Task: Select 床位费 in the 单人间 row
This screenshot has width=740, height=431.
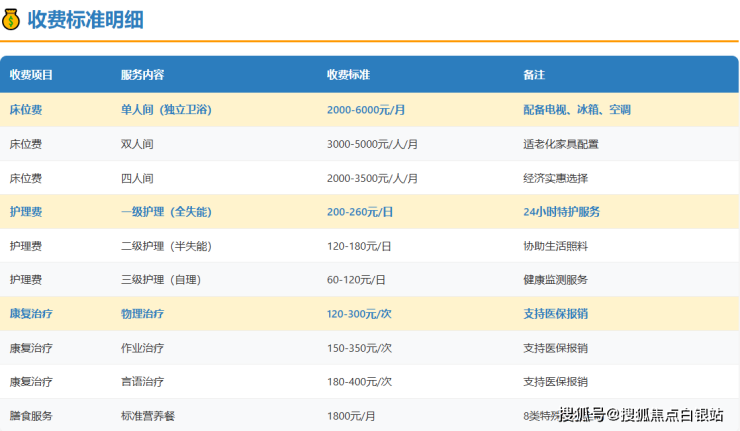Action: coord(26,110)
